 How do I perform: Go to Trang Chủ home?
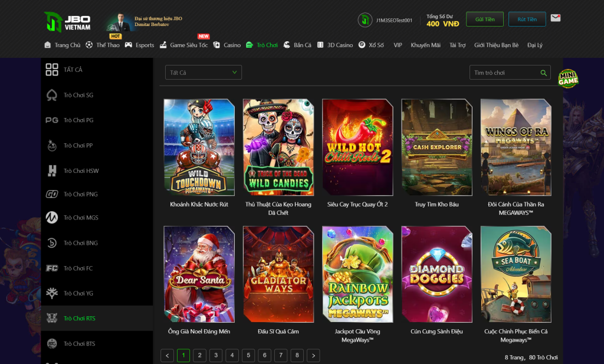63,45
